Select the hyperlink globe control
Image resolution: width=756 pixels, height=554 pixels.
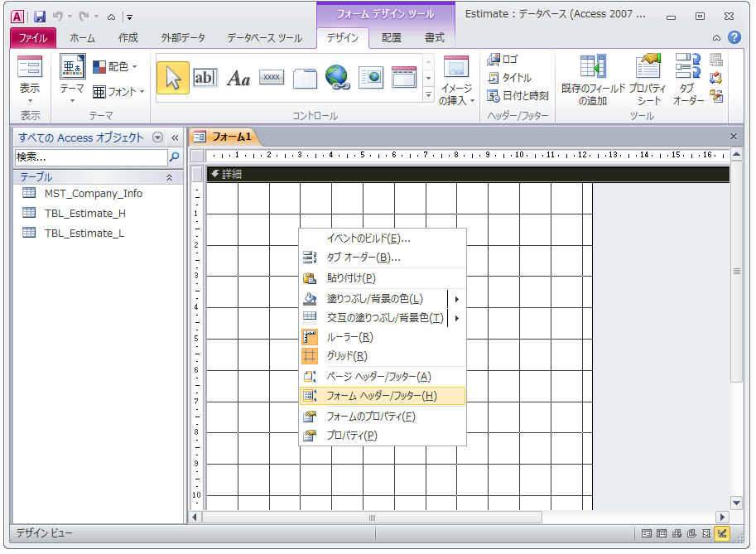[338, 77]
